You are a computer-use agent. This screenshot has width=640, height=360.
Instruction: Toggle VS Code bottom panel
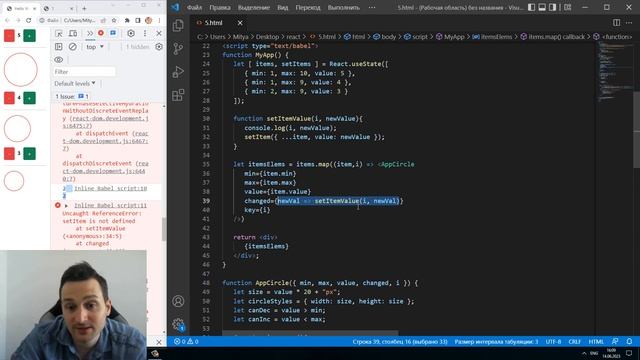pyautogui.click(x=542, y=7)
